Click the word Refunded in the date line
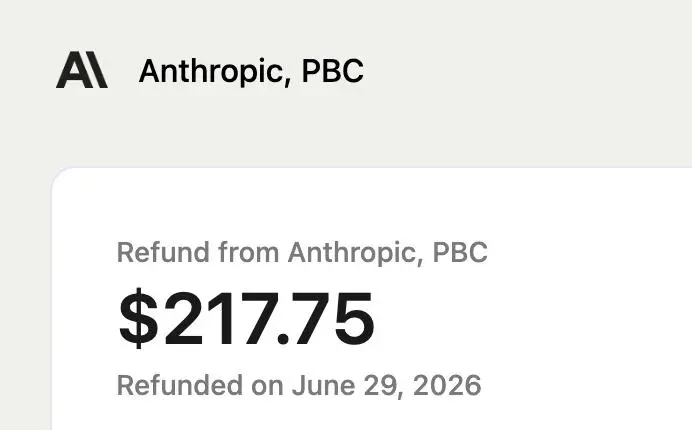The width and height of the screenshot is (692, 430). (179, 385)
